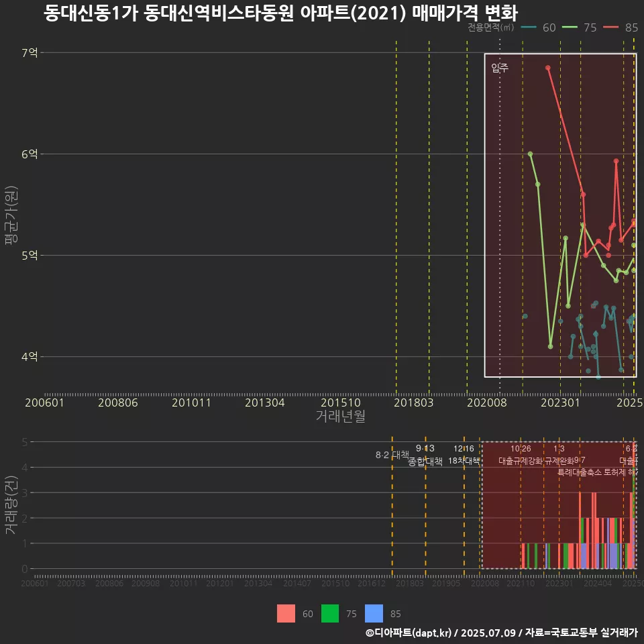This screenshot has width=644, height=644.
Task: Click the '202008' label on the price chart
Action: pos(487,402)
